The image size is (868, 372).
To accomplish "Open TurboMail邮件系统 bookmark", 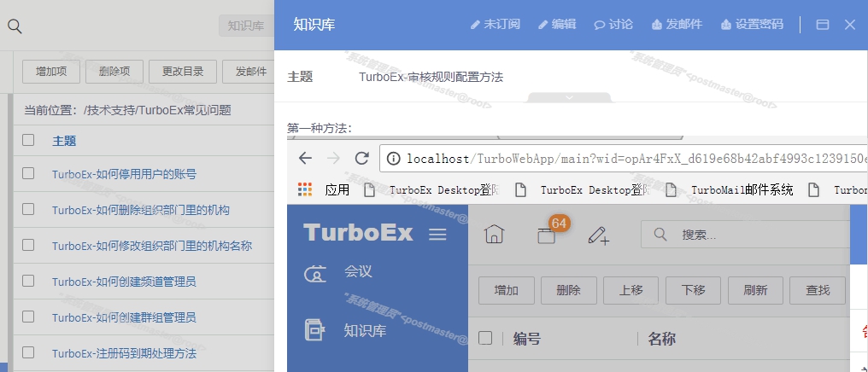I will (730, 190).
